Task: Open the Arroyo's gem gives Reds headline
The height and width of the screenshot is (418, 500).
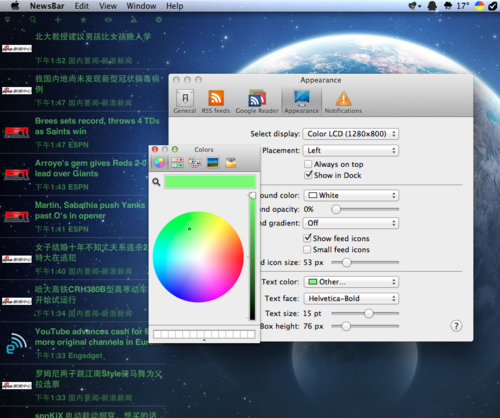Action: click(91, 168)
